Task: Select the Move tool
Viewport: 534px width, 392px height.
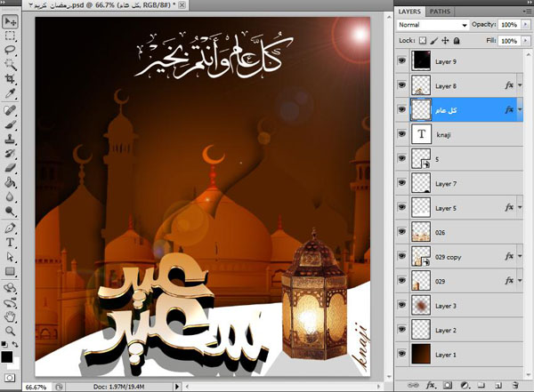Action: 11,21
